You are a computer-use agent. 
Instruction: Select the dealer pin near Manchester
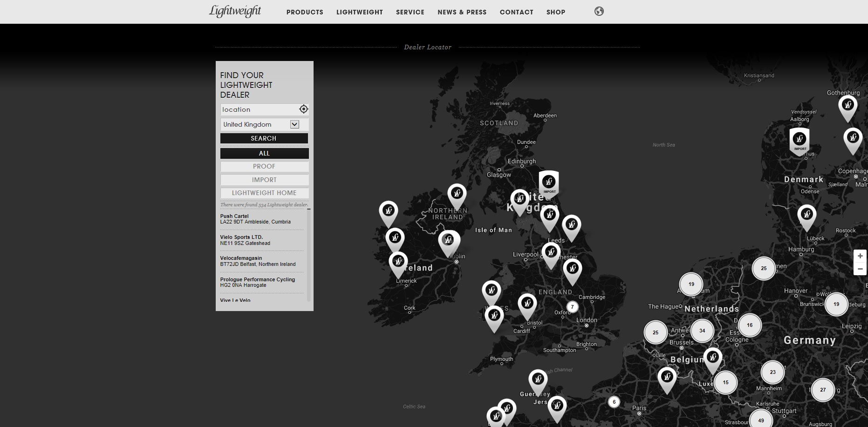pos(551,256)
